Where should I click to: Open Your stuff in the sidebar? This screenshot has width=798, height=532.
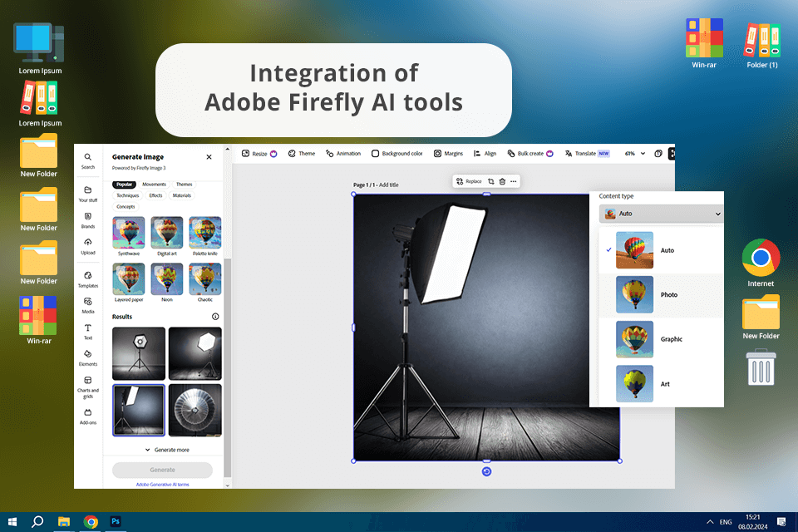[x=88, y=194]
